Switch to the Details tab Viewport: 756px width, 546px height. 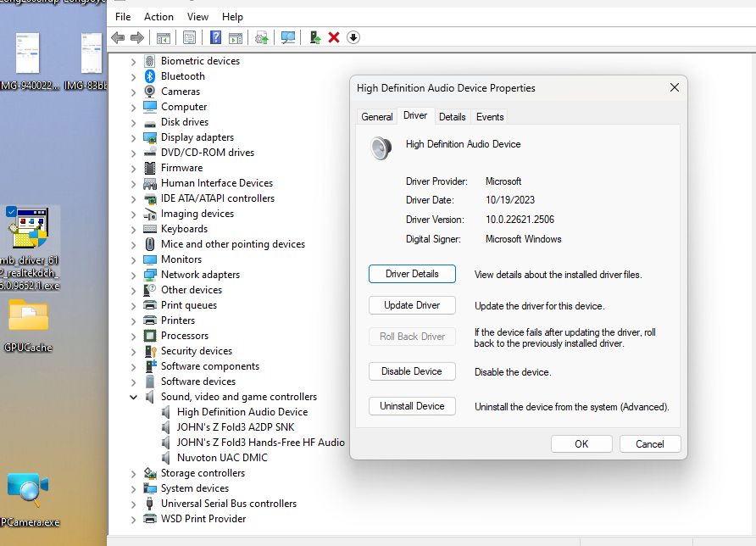click(453, 117)
